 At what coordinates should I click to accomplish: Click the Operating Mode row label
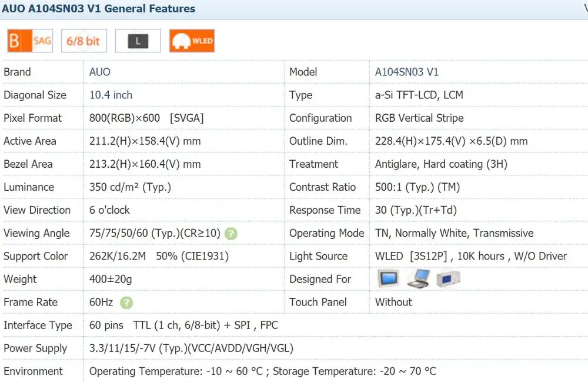point(326,234)
